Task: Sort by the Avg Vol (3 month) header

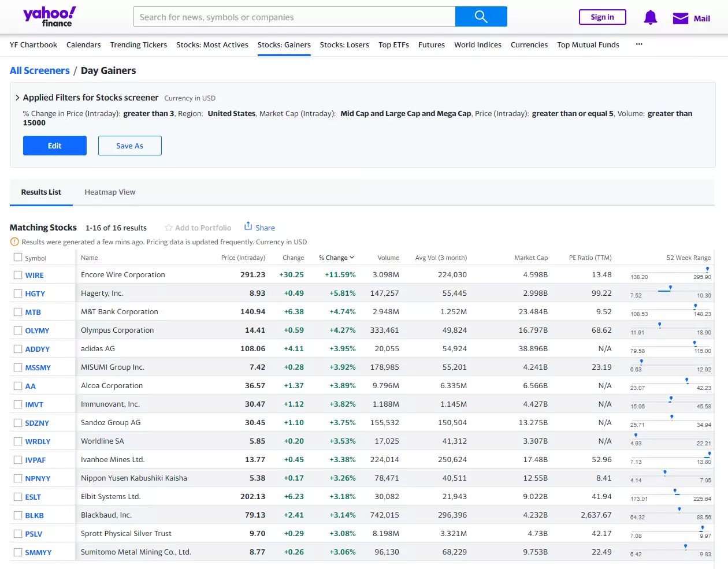Action: [441, 258]
